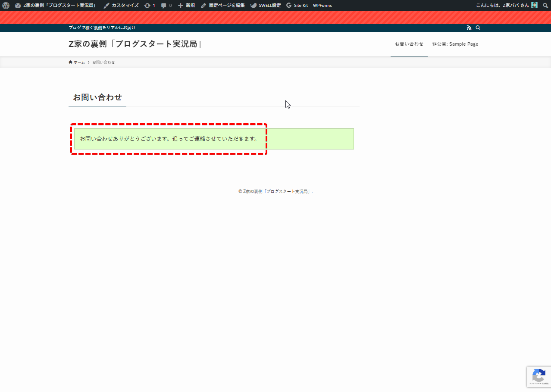This screenshot has width=551, height=392.
Task: Open カスタマイズ customizer
Action: tap(121, 6)
